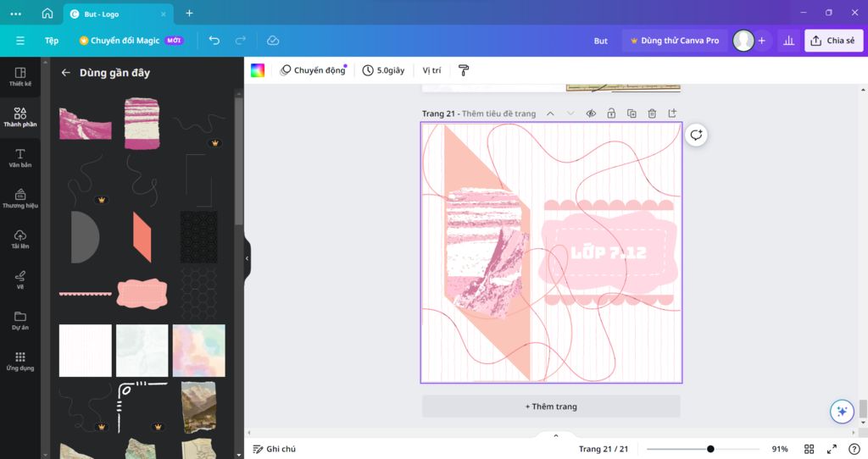Copy style with paint roller icon
Viewport: 868px width, 459px height.
click(464, 70)
